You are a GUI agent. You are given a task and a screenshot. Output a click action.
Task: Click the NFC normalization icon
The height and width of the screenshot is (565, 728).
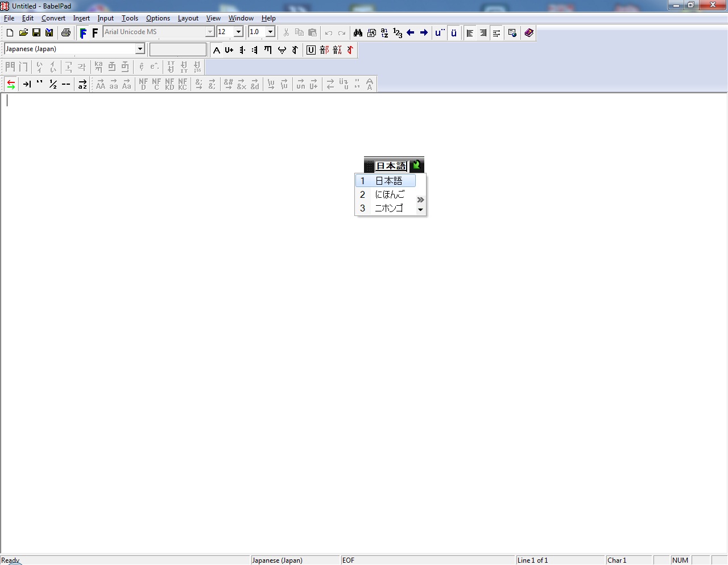(156, 84)
